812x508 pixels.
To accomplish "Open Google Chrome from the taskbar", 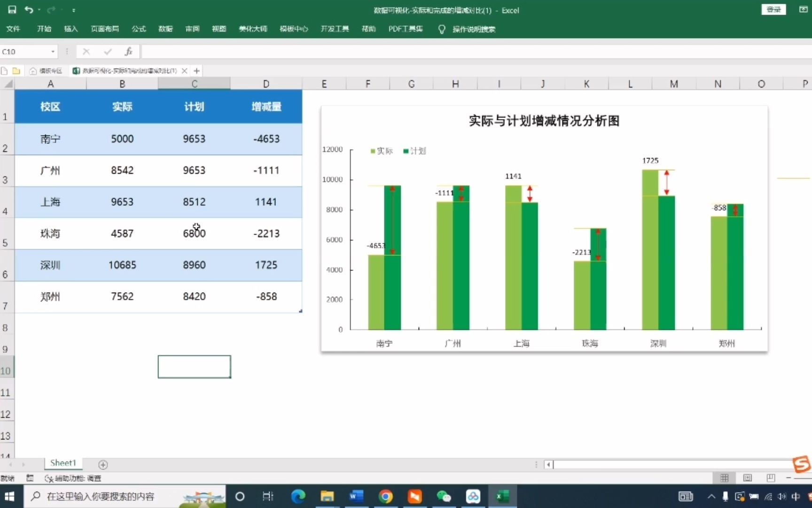I will pos(385,496).
